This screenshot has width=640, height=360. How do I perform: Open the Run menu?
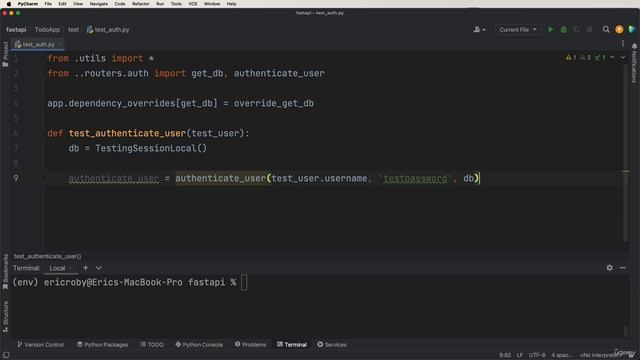coord(160,4)
